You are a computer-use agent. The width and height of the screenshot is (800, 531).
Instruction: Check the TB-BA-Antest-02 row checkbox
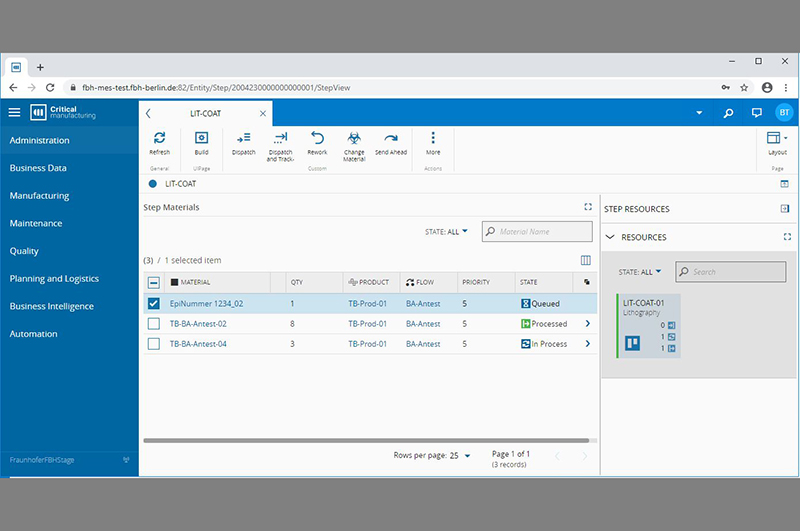point(154,324)
